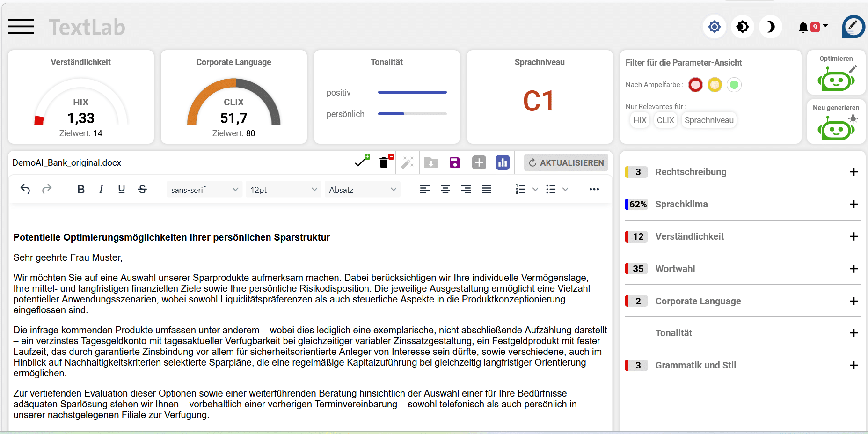Viewport: 868px width, 434px height.
Task: Click the positiv tonality bar
Action: pyautogui.click(x=412, y=92)
